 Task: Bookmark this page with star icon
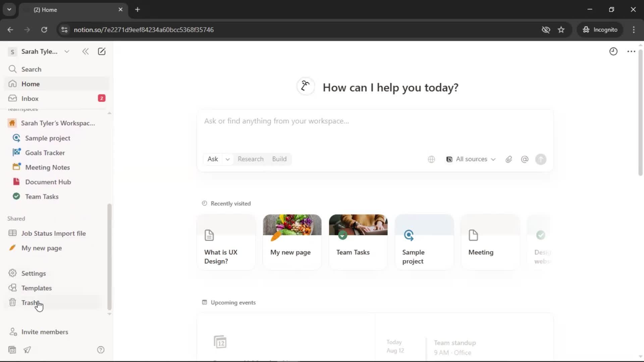click(561, 29)
